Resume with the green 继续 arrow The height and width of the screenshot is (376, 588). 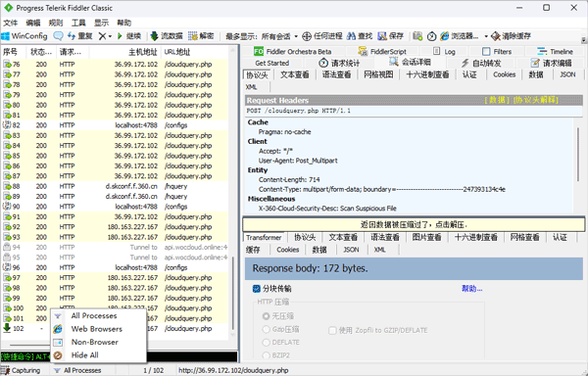click(x=129, y=36)
